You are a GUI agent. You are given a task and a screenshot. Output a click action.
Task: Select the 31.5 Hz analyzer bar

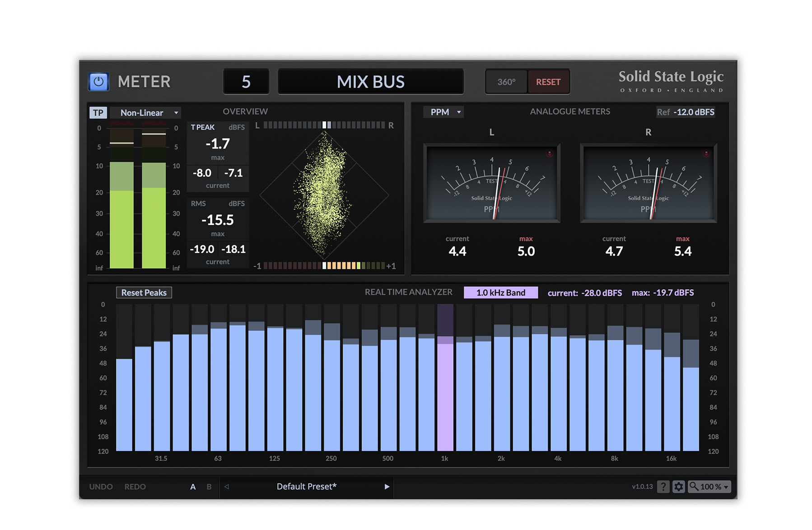[x=162, y=377]
